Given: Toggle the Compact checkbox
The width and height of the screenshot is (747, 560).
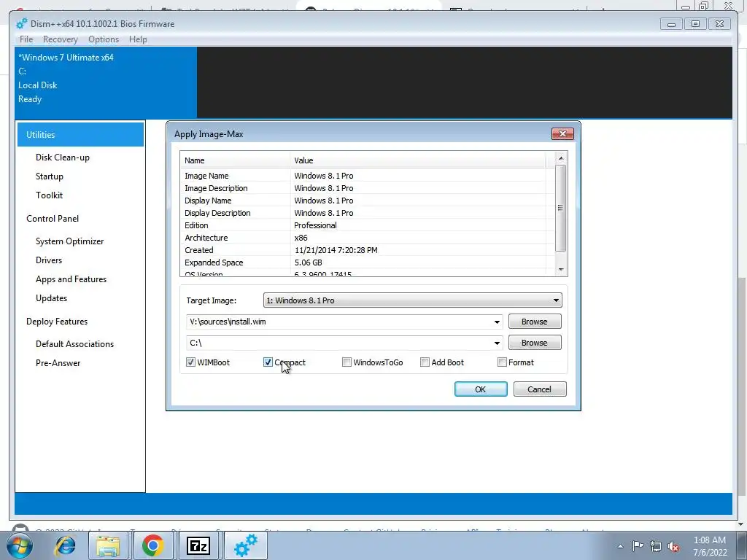Looking at the screenshot, I should click(x=268, y=362).
